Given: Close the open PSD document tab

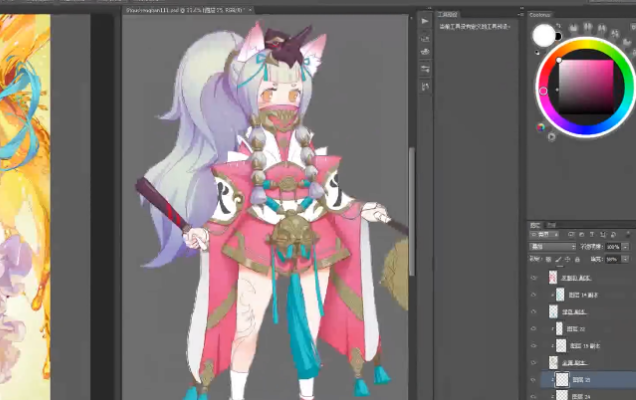Looking at the screenshot, I should (x=250, y=10).
